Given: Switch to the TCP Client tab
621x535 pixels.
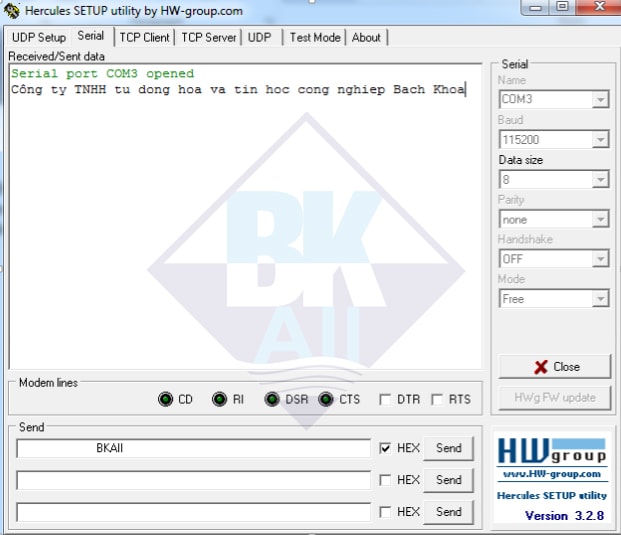Looking at the screenshot, I should [x=145, y=38].
